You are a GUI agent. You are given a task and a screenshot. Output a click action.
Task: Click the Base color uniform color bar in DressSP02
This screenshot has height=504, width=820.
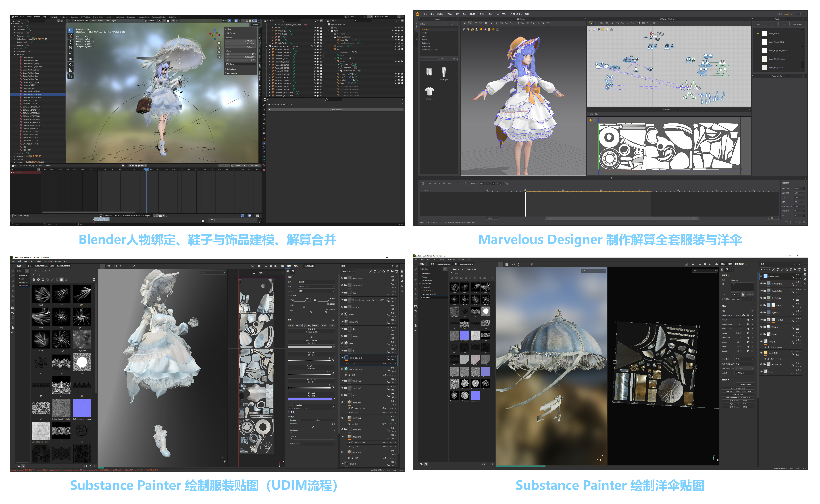(x=310, y=347)
